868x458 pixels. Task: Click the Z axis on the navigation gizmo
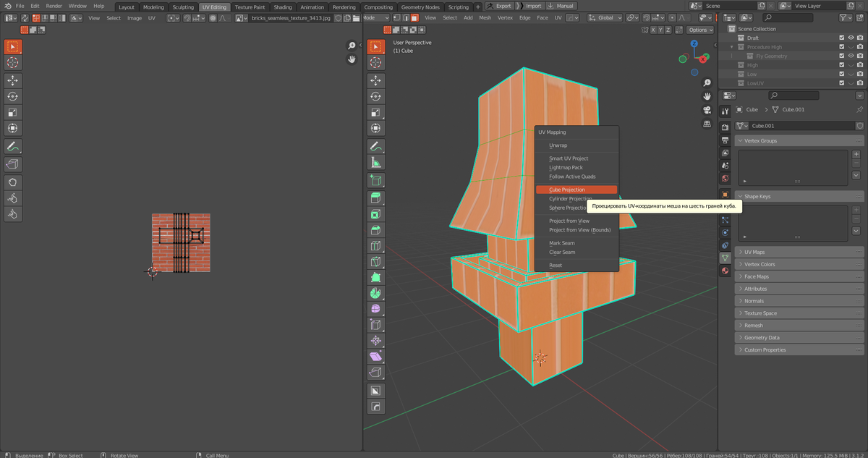tap(694, 43)
